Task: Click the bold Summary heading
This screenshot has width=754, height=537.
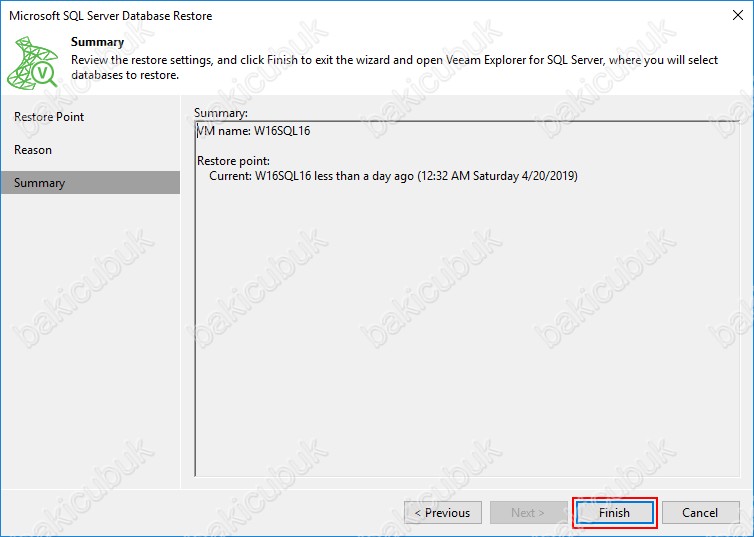Action: pyautogui.click(x=98, y=42)
